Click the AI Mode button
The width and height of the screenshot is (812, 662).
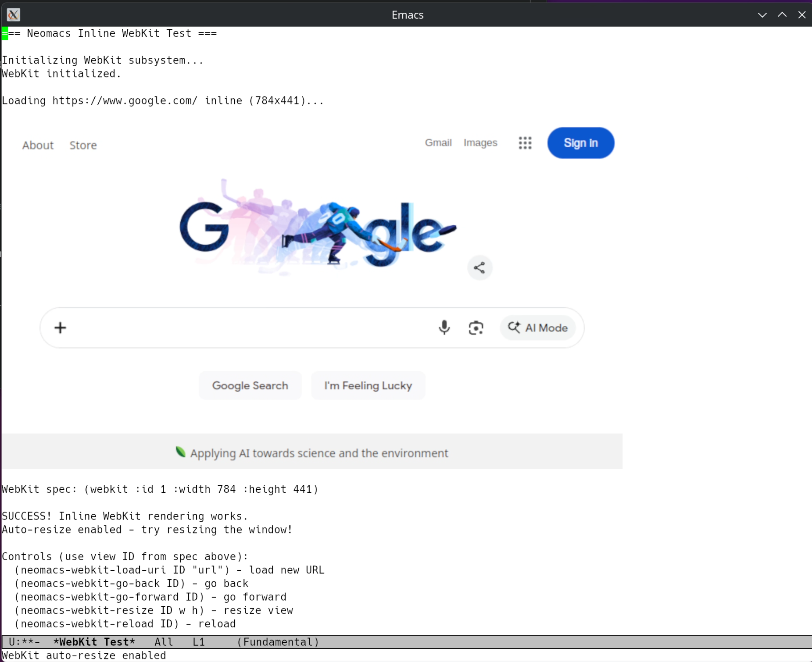(x=537, y=328)
